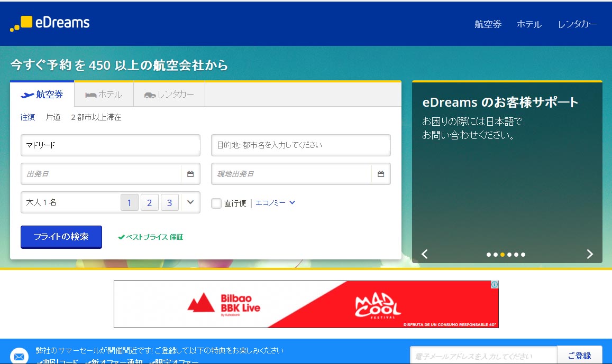Open the departure date calendar icon

(x=190, y=174)
